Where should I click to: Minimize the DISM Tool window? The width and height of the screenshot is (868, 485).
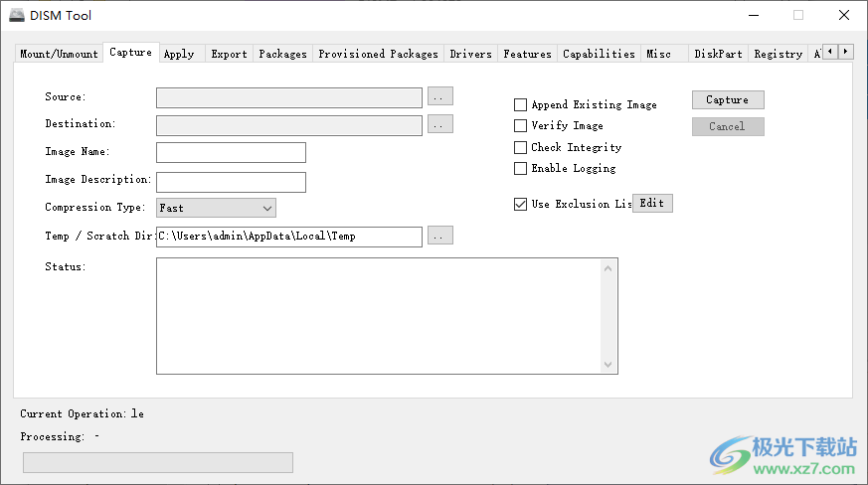pyautogui.click(x=754, y=15)
